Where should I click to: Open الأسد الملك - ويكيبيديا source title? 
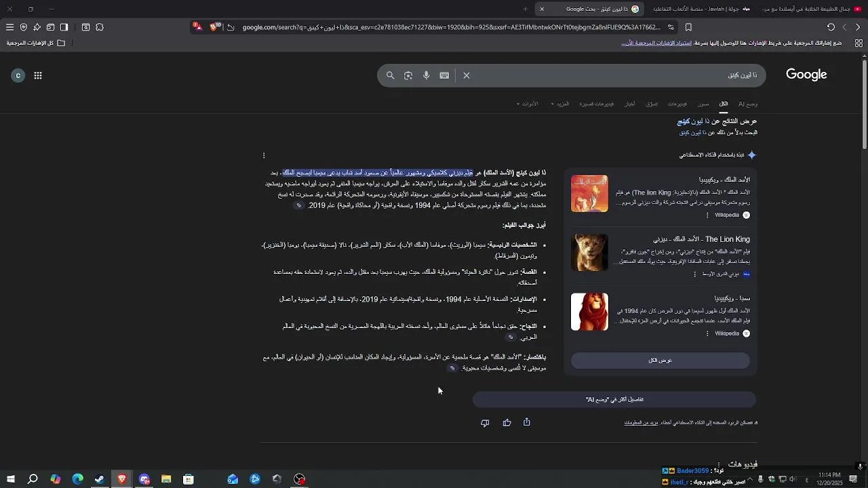point(724,180)
